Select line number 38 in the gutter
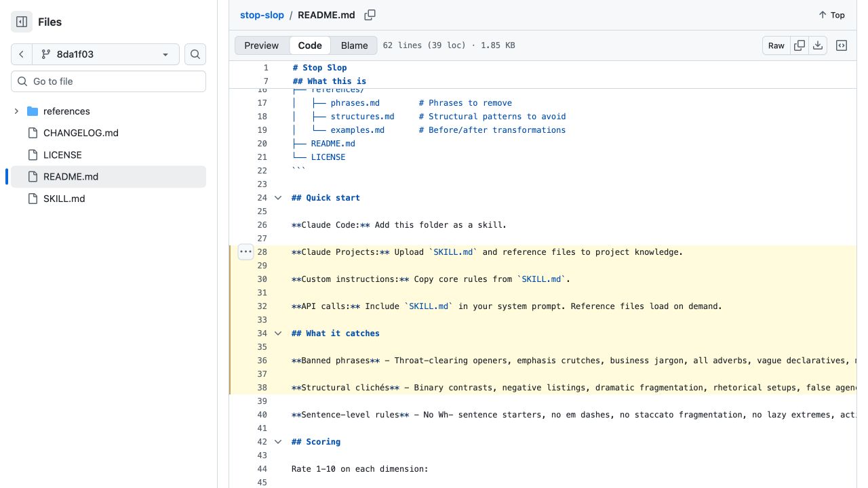The height and width of the screenshot is (488, 868). click(x=262, y=388)
